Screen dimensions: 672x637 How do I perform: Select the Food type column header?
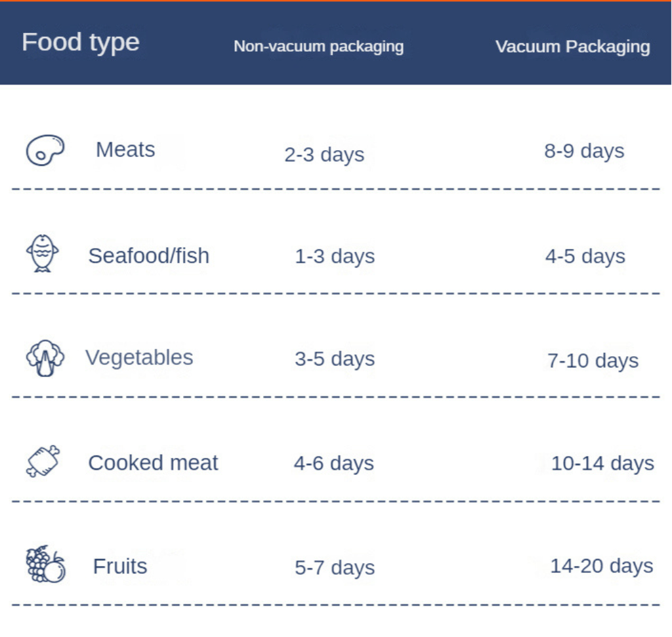(81, 43)
